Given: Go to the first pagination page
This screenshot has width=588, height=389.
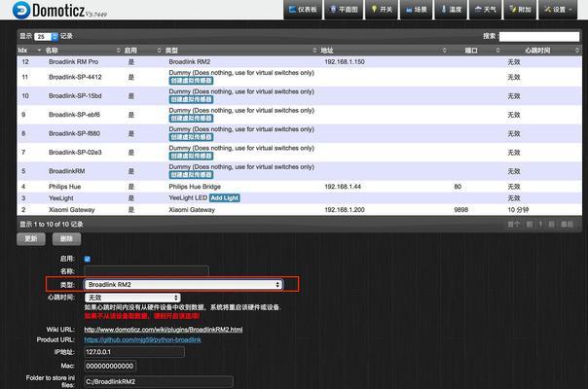Looking at the screenshot, I should click(x=513, y=224).
